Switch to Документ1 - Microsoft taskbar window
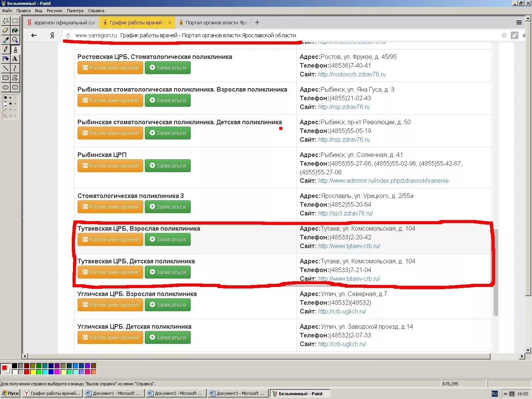Screen dimensions: 532x399 [114, 393]
